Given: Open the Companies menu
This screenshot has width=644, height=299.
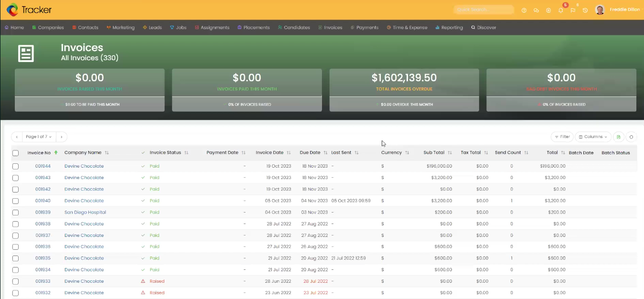Looking at the screenshot, I should 48,28.
